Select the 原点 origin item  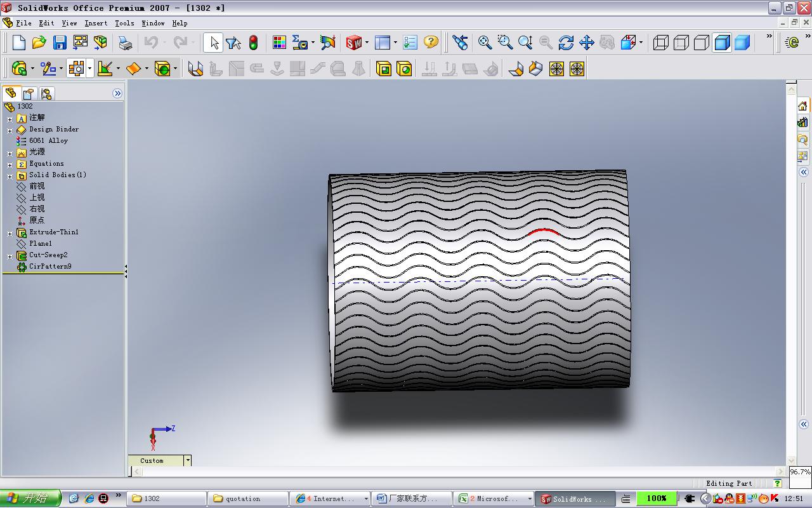point(30,220)
